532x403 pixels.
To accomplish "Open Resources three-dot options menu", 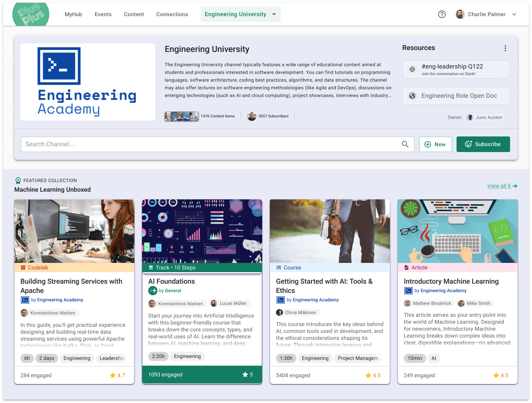I will pyautogui.click(x=505, y=48).
